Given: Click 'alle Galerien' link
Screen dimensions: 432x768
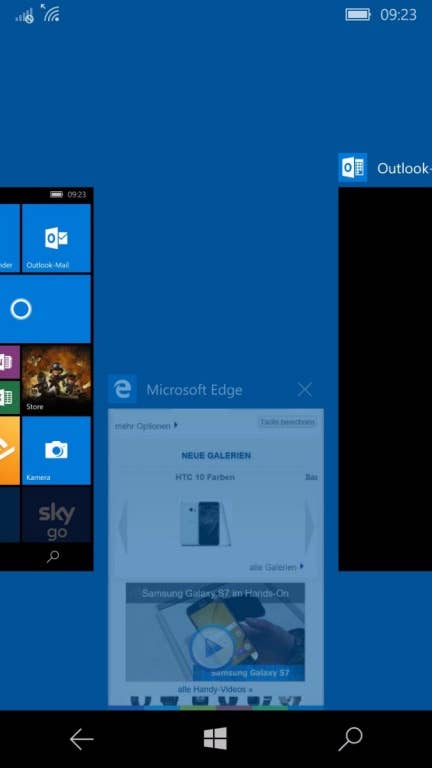Looking at the screenshot, I should tap(276, 567).
